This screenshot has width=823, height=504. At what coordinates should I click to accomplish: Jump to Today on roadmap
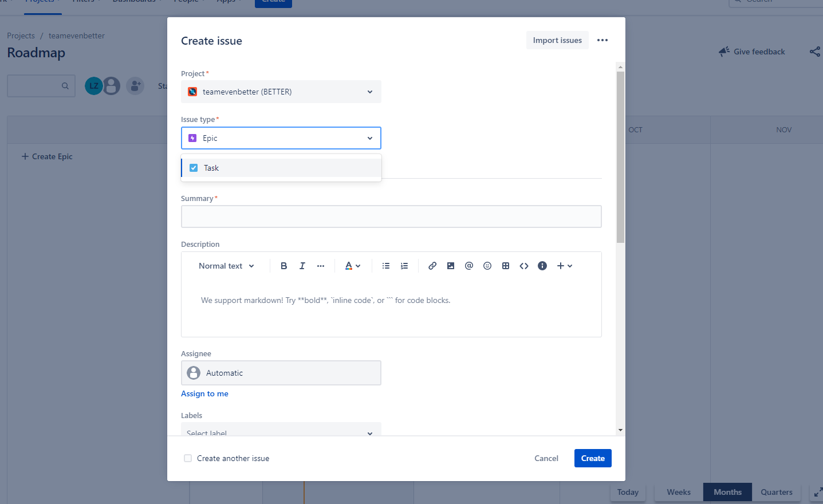[628, 492]
